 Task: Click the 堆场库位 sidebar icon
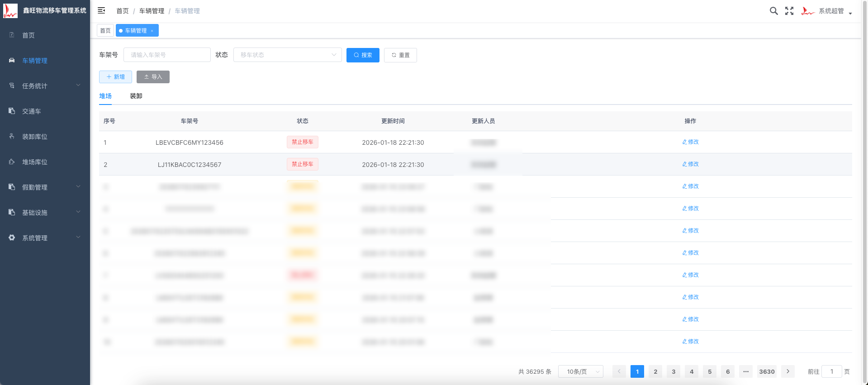(12, 162)
